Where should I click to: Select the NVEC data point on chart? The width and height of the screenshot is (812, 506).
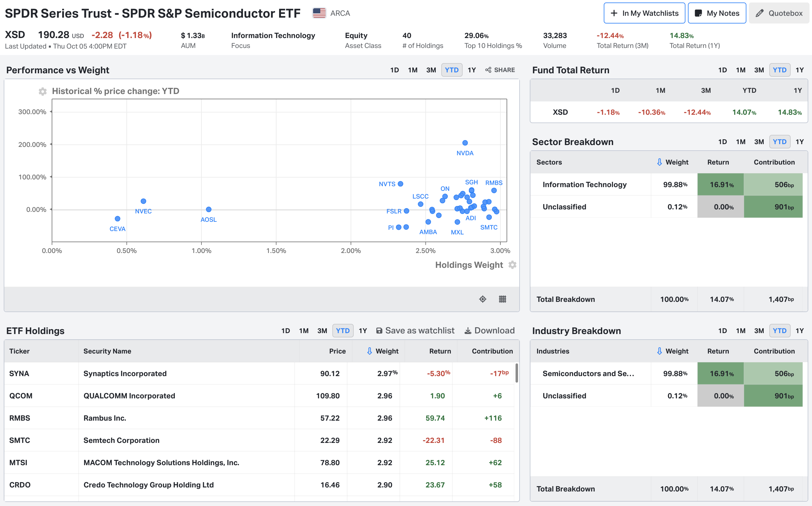pyautogui.click(x=143, y=201)
